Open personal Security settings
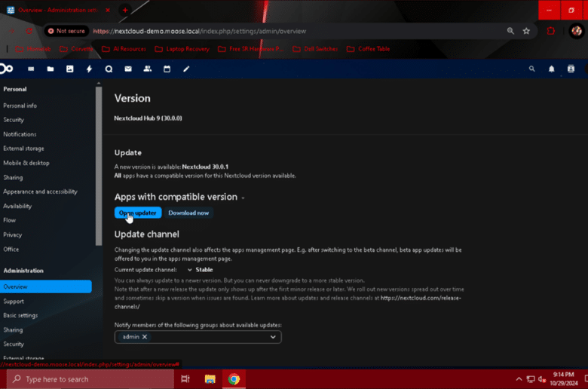The width and height of the screenshot is (588, 389). point(14,120)
